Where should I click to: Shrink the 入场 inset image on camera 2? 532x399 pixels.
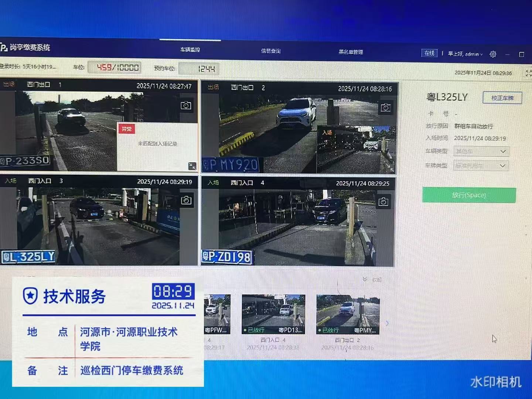(x=392, y=169)
